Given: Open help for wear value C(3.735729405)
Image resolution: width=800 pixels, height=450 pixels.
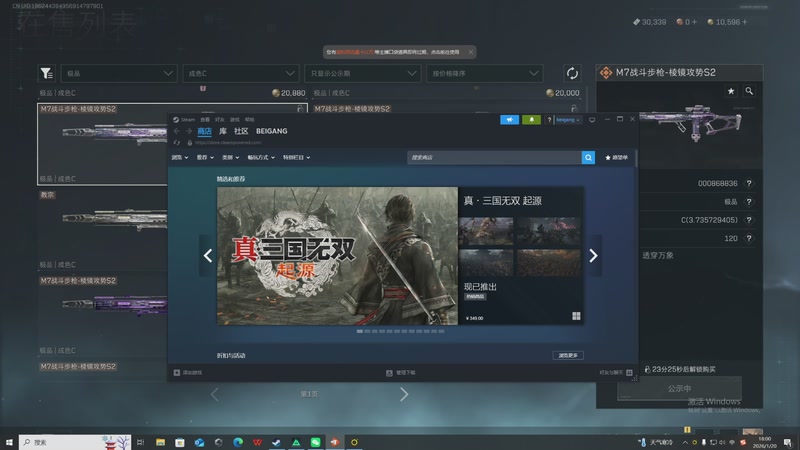Looking at the screenshot, I should click(x=748, y=220).
